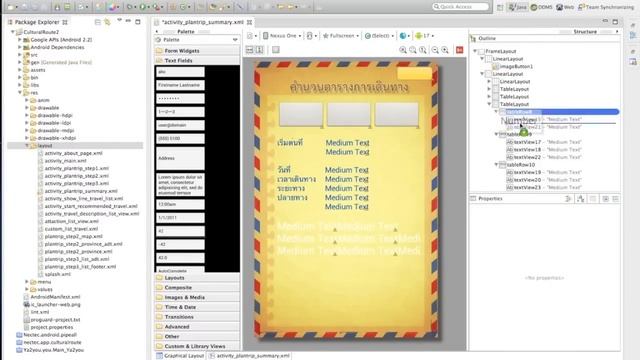Select the activity_plantrip_summary.xml editor tab
Viewport: 640px width, 360px height.
point(202,22)
